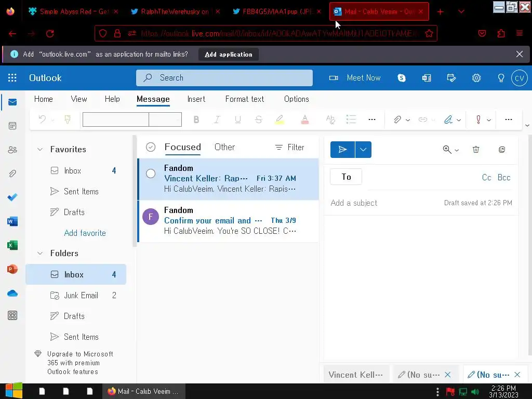Switch to the Insert ribbon tab
The height and width of the screenshot is (399, 532).
(x=196, y=99)
